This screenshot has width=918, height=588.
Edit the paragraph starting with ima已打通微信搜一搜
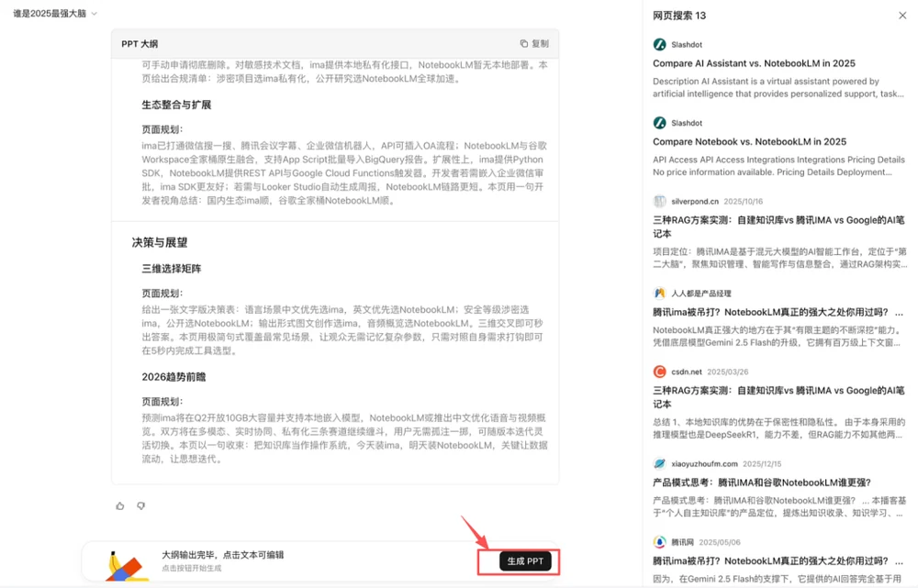pos(343,173)
